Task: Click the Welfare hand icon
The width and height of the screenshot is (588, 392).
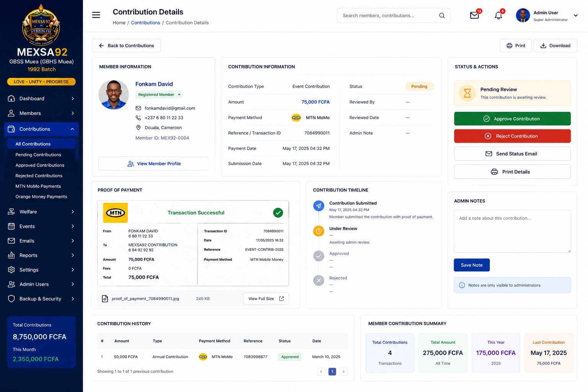Action: click(x=11, y=212)
